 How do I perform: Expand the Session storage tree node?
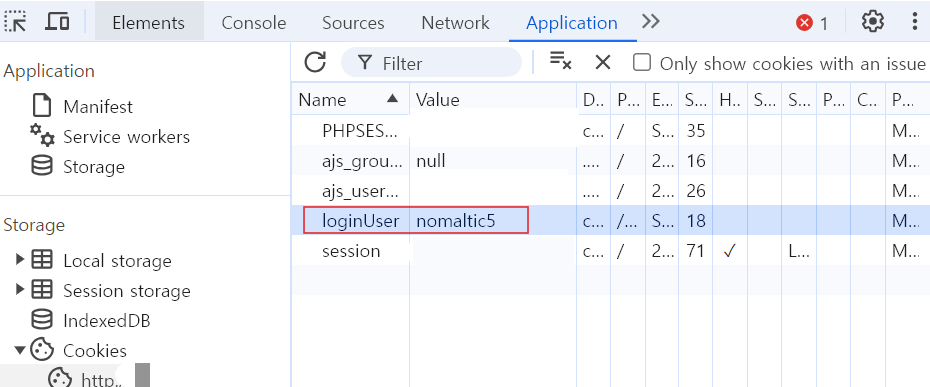(20, 290)
